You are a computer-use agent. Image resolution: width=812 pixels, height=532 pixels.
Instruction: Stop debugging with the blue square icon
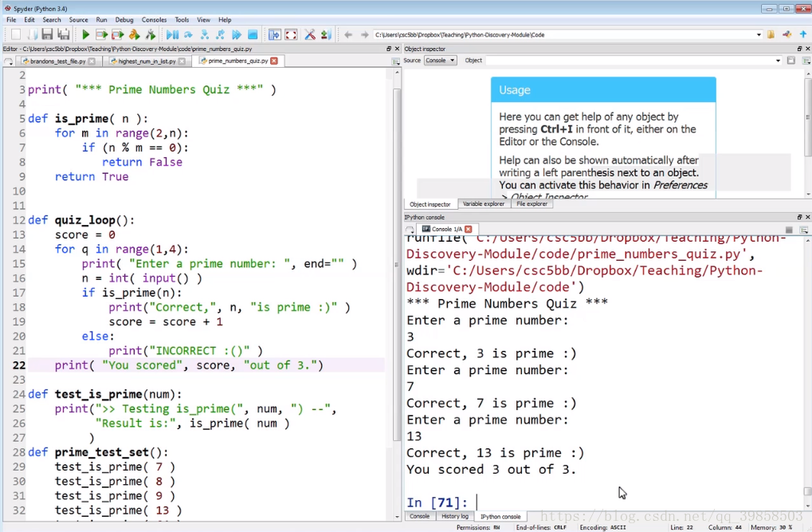point(253,35)
